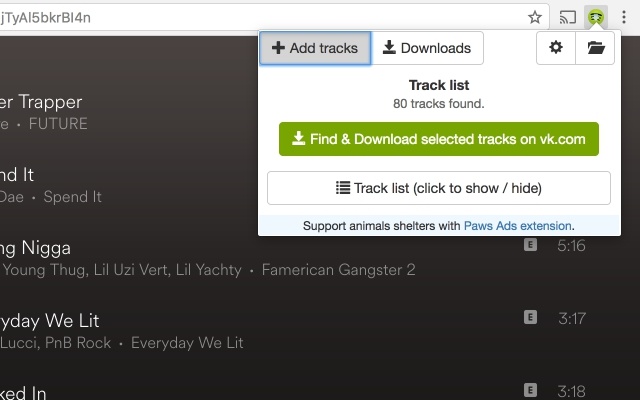Select the Everyday We Lit track title

click(49, 321)
